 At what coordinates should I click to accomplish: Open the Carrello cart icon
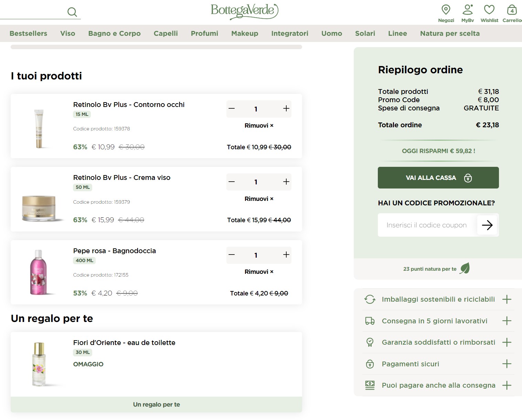pos(512,10)
